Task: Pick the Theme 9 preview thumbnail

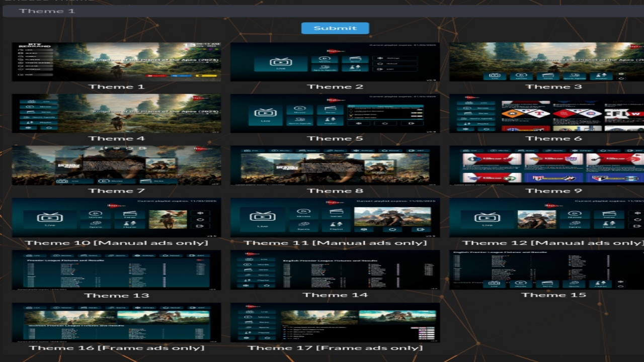Action: 546,165
